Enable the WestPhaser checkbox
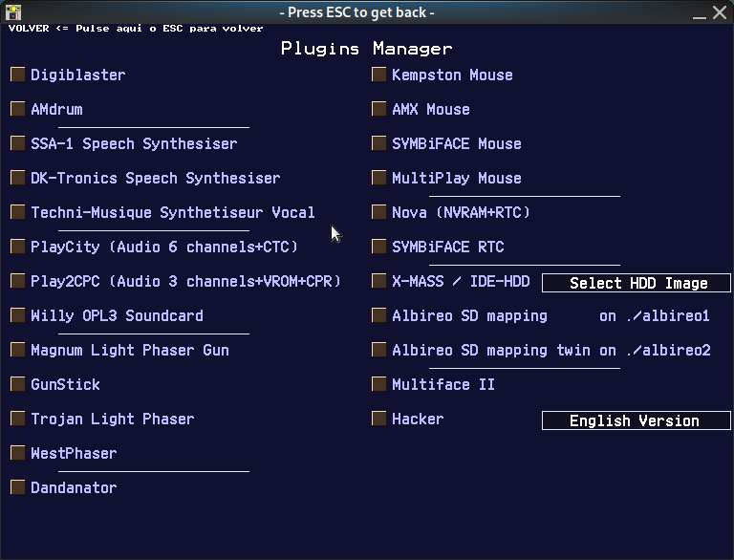The height and width of the screenshot is (560, 734). (x=18, y=453)
